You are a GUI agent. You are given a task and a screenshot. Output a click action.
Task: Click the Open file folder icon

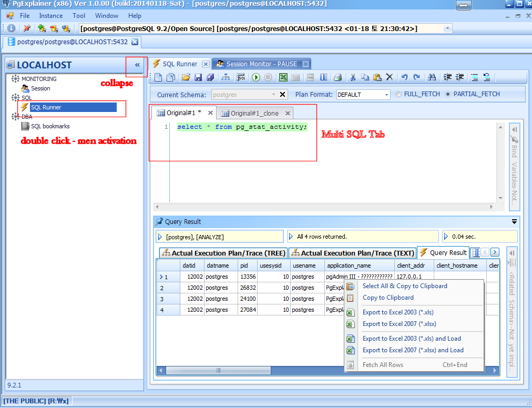point(186,77)
